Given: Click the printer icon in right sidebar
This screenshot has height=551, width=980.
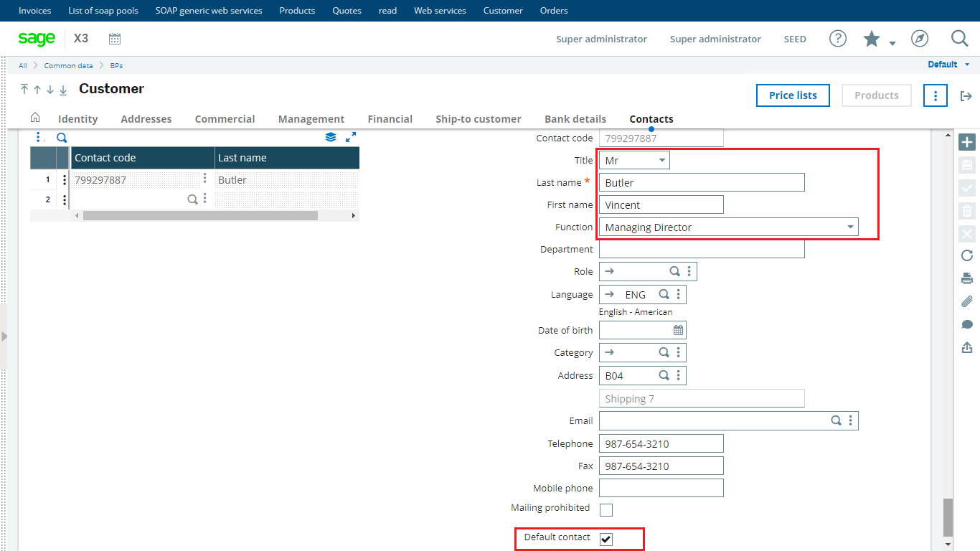Looking at the screenshot, I should click(x=966, y=278).
